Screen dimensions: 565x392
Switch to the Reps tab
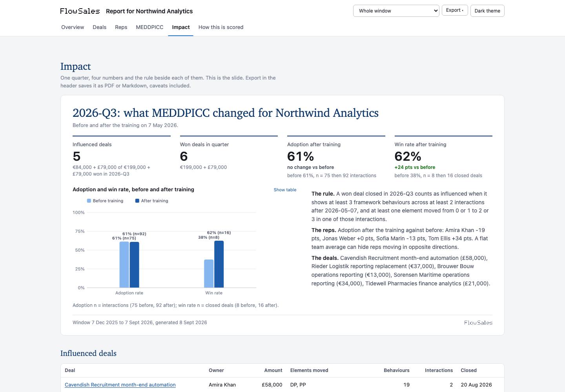pyautogui.click(x=121, y=27)
